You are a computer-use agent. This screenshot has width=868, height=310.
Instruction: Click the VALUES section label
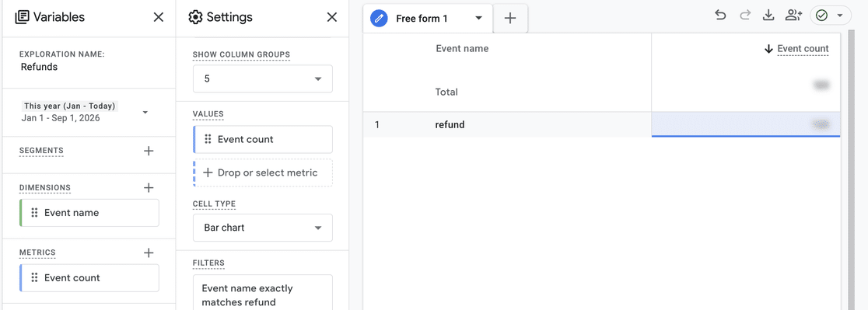[208, 114]
